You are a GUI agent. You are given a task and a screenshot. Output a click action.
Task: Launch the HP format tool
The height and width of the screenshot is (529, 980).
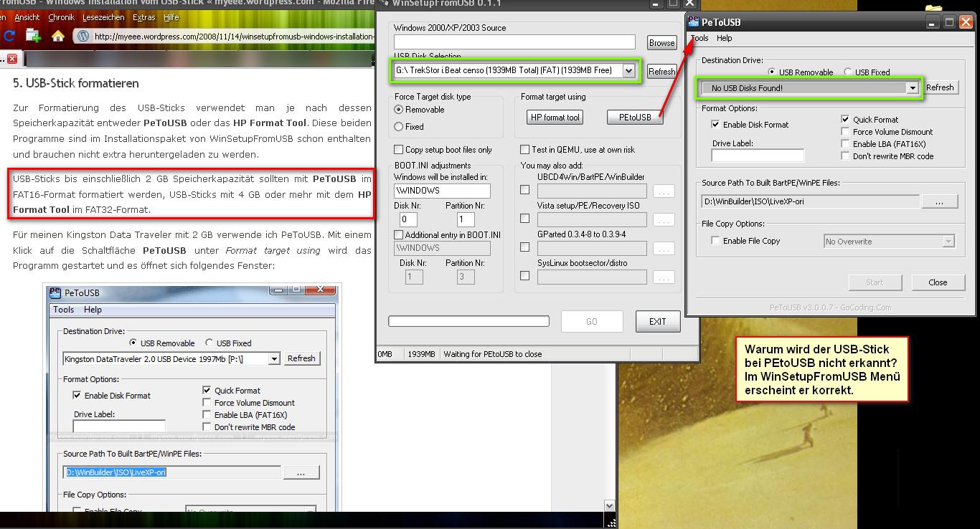555,118
